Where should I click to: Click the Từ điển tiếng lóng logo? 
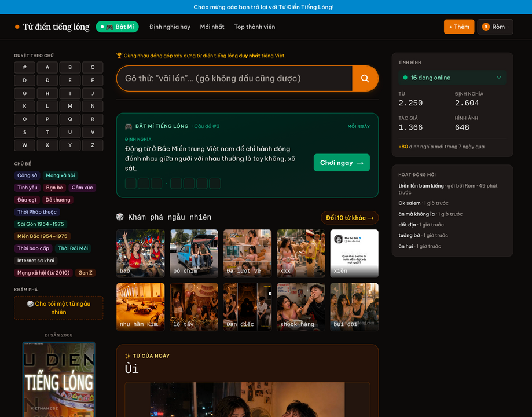point(52,27)
